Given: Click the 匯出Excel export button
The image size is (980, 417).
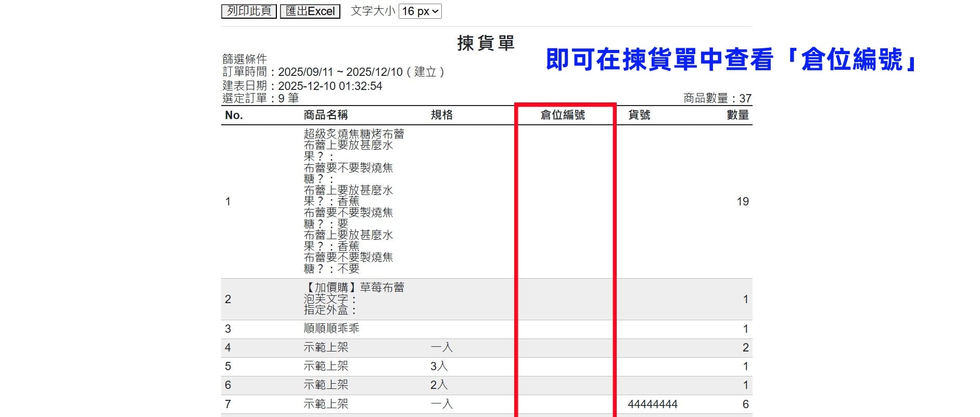Looking at the screenshot, I should tap(310, 11).
